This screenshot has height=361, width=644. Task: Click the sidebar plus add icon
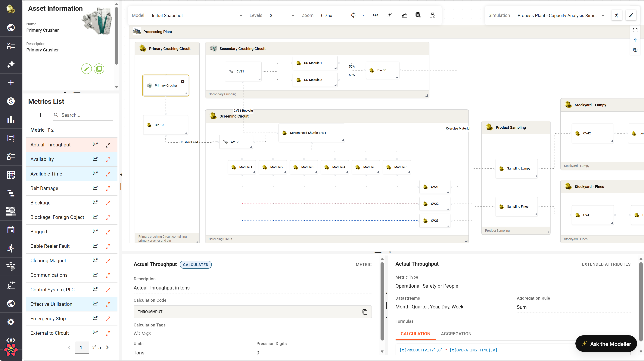pyautogui.click(x=11, y=83)
